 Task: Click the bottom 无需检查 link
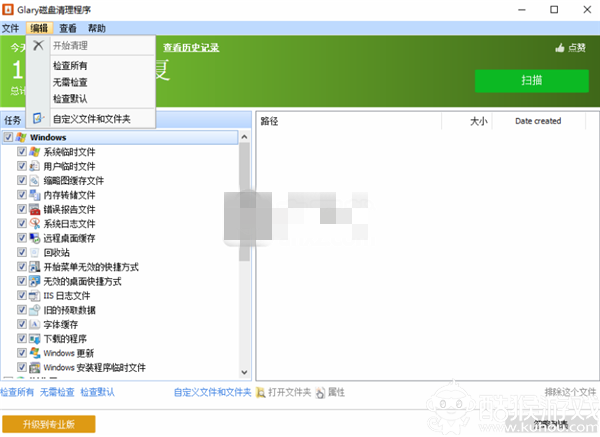(57, 392)
